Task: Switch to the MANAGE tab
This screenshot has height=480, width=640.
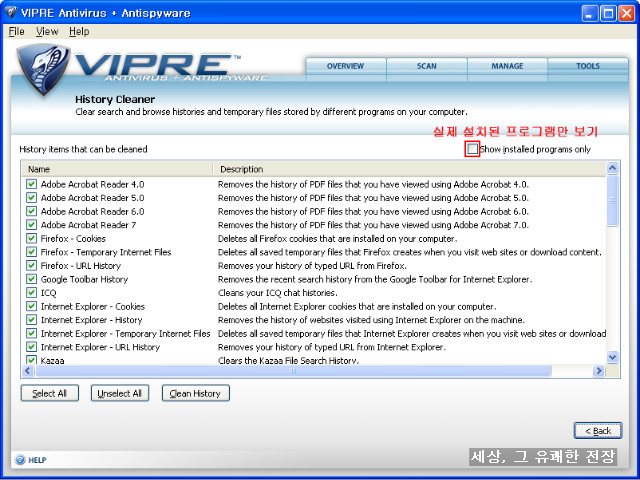Action: pyautogui.click(x=507, y=66)
